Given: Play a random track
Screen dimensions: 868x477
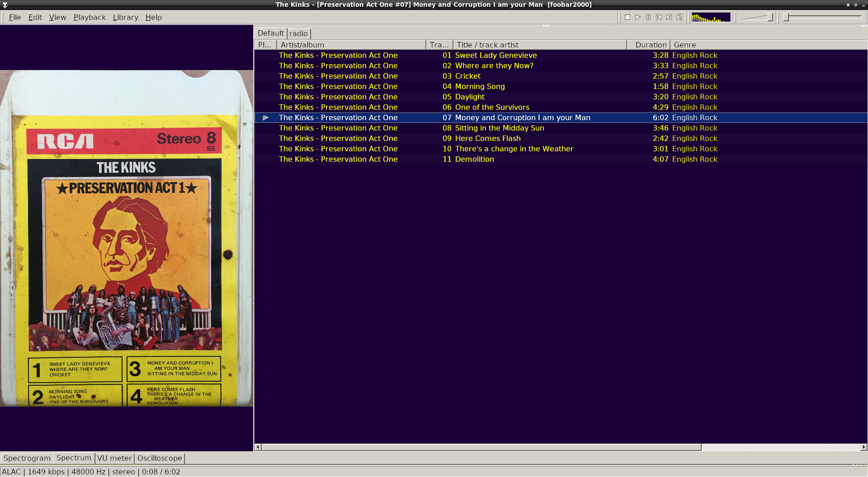Looking at the screenshot, I should coord(679,17).
